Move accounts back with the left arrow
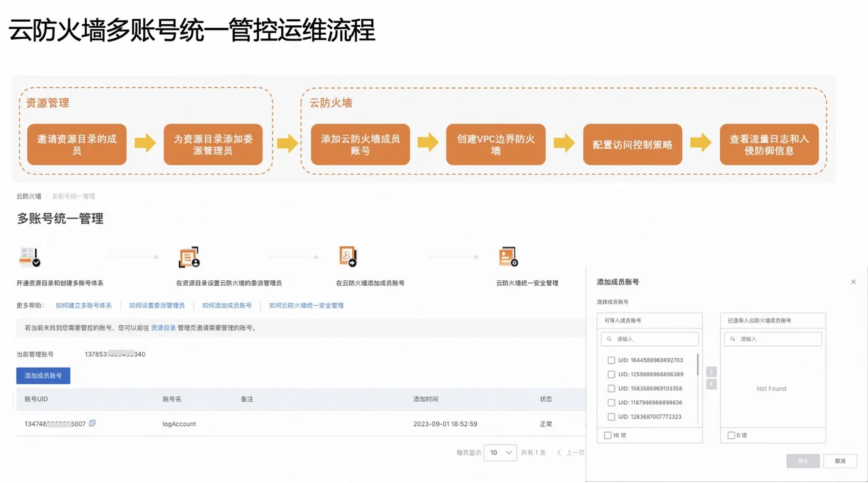 (x=711, y=384)
